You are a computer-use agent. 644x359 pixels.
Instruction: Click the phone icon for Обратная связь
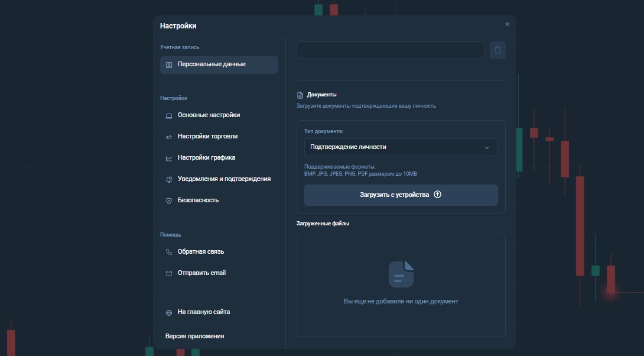coord(169,252)
